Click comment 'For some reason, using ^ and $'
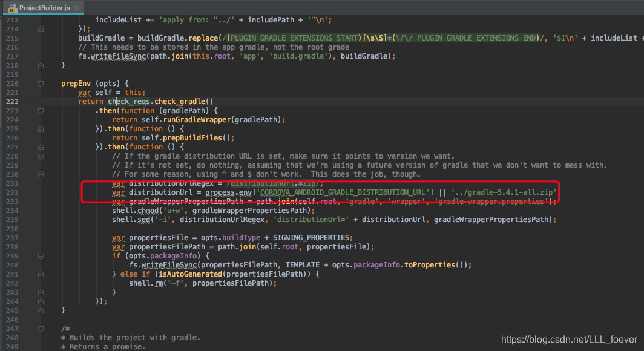 (266, 174)
